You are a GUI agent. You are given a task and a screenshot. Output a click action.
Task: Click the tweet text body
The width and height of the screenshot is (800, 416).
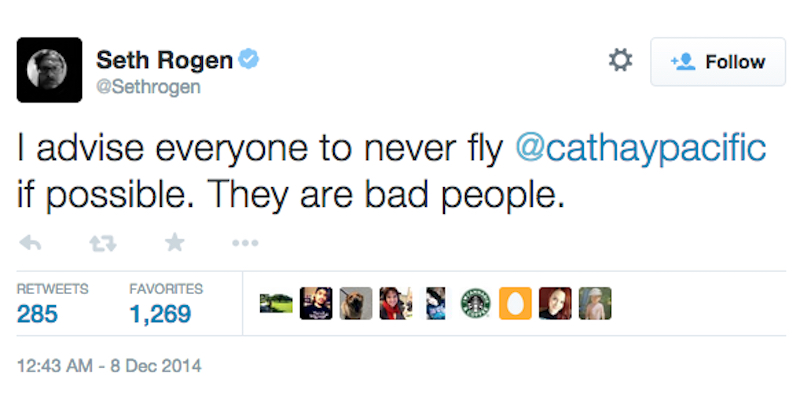pyautogui.click(x=290, y=170)
